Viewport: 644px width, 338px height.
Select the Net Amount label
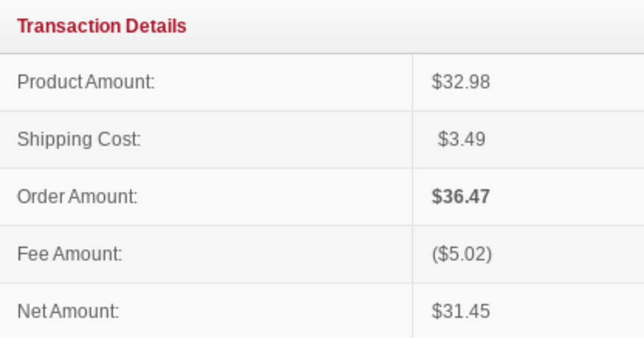click(68, 312)
